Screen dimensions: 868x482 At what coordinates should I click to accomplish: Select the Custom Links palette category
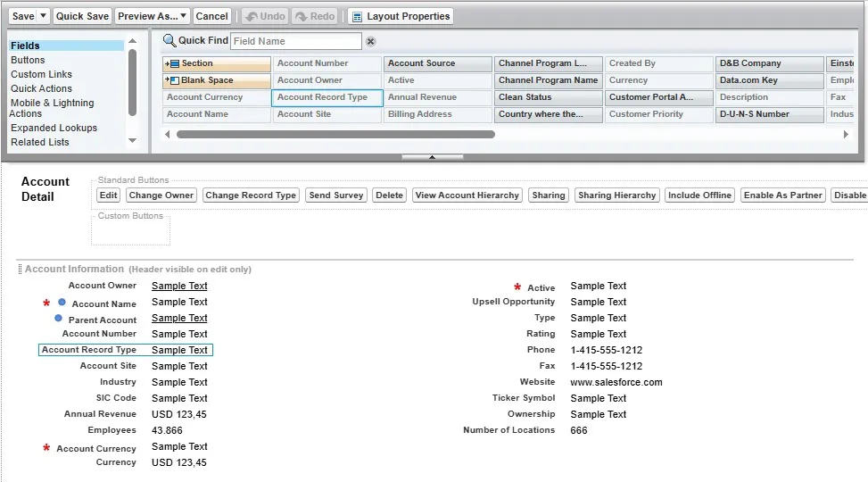tap(42, 74)
